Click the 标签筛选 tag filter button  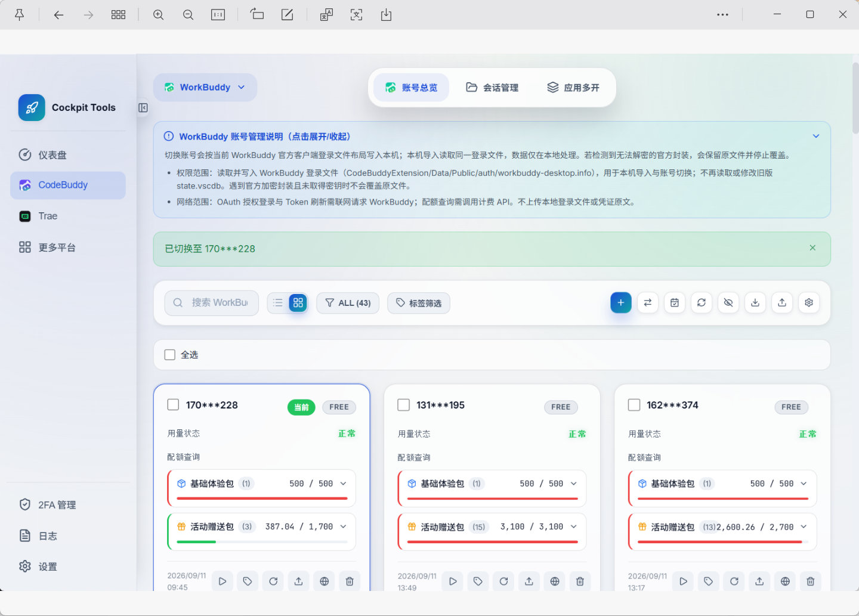419,303
